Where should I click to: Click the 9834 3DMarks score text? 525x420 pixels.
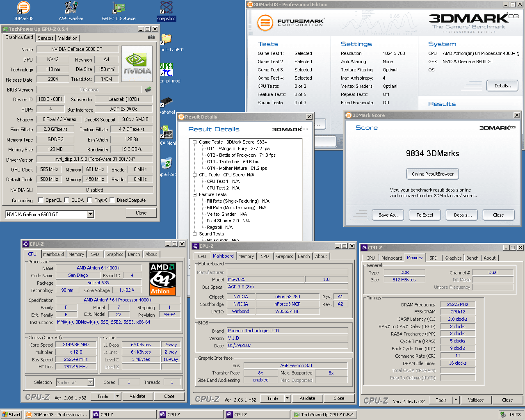pos(432,153)
